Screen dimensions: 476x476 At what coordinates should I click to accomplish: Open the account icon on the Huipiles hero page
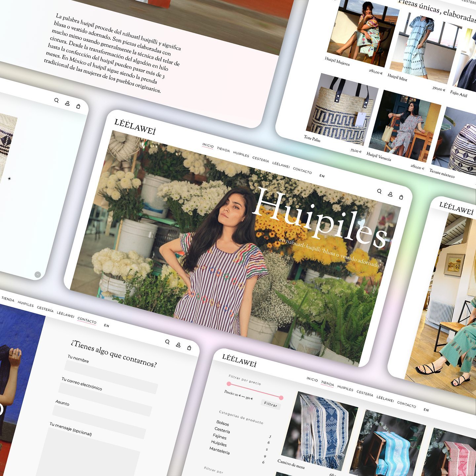tap(390, 194)
